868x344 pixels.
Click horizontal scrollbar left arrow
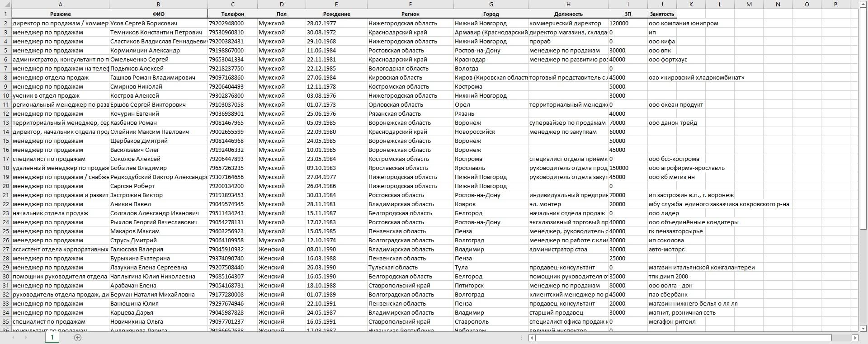pos(532,338)
